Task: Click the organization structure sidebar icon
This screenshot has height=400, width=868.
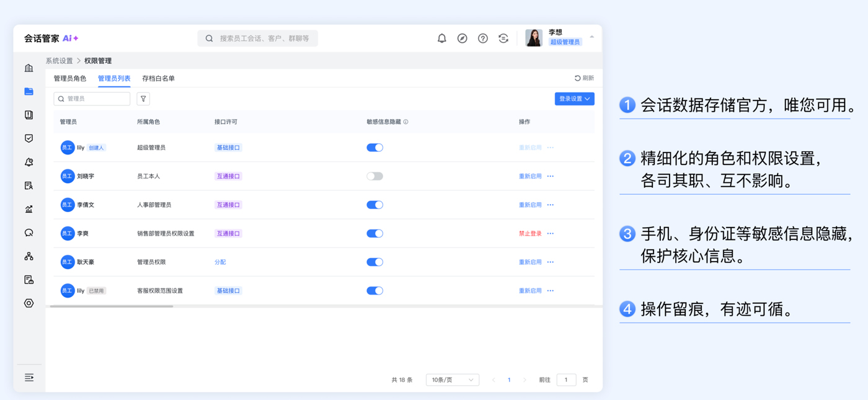Action: (x=29, y=256)
